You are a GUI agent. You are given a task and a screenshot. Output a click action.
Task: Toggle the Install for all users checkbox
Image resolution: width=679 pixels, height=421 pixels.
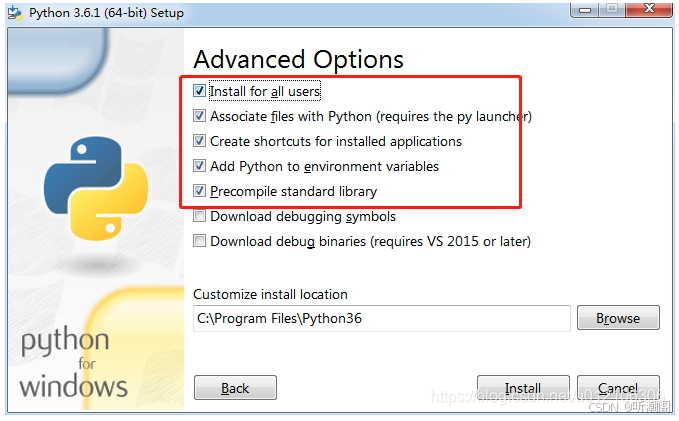199,91
